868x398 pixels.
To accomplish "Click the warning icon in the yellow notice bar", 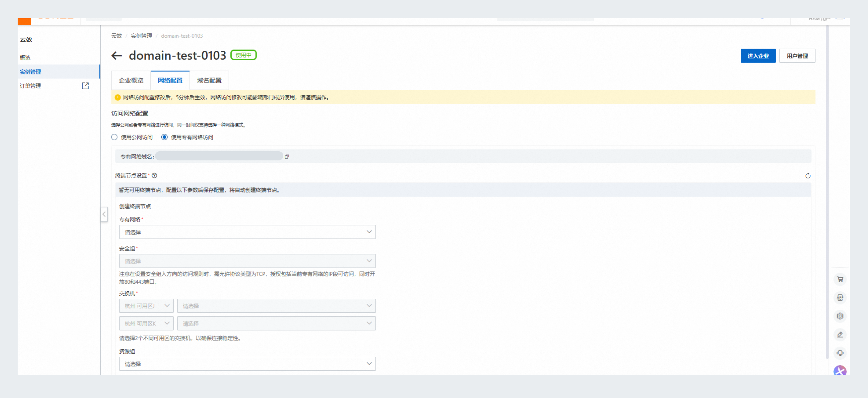I will coord(118,98).
